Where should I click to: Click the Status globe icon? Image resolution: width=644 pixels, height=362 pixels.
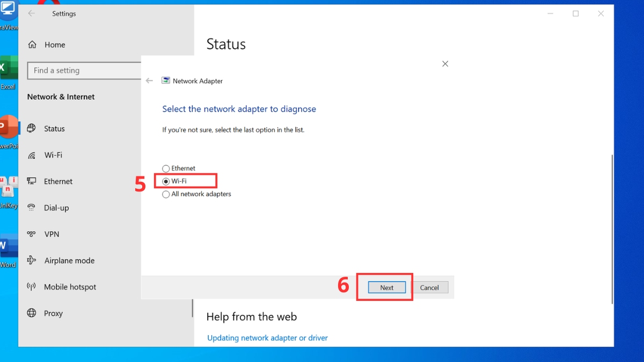click(x=32, y=129)
